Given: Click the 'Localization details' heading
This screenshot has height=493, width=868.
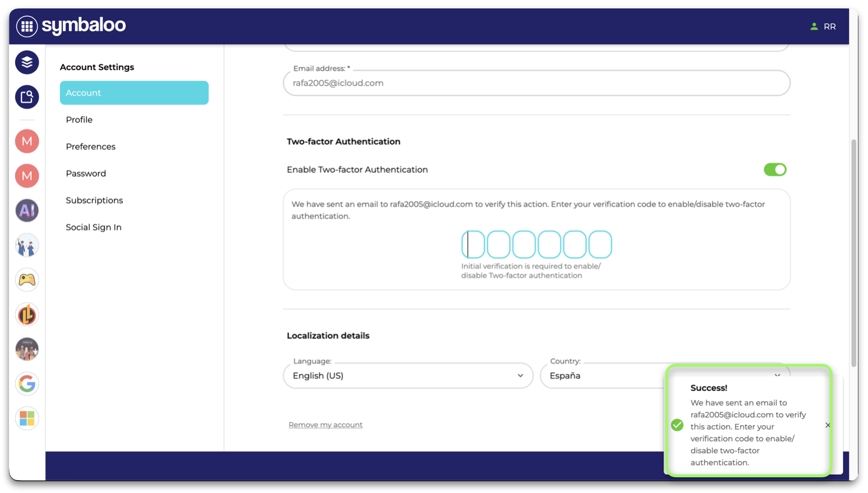Looking at the screenshot, I should (x=328, y=336).
